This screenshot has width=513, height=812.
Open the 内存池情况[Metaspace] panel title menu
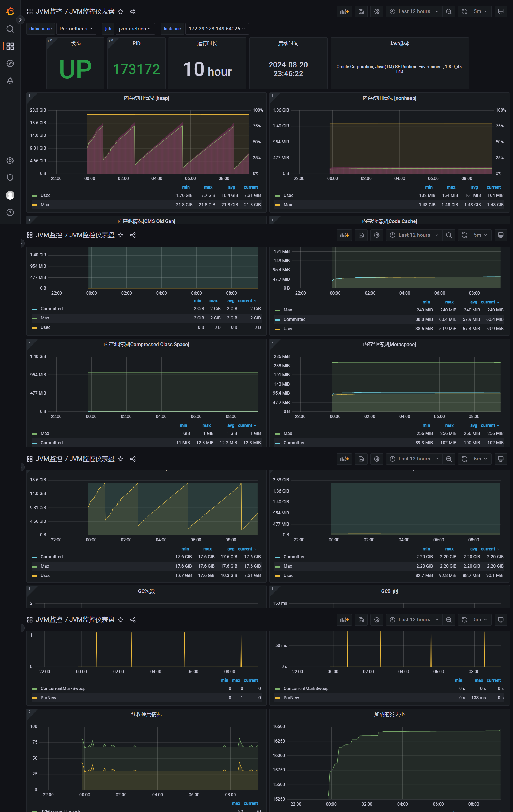[389, 344]
